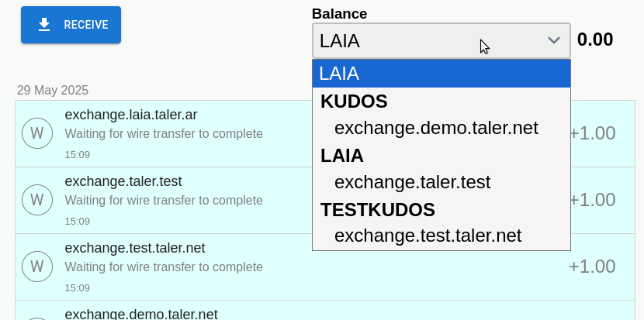Click the 0.00 balance amount

pos(595,40)
